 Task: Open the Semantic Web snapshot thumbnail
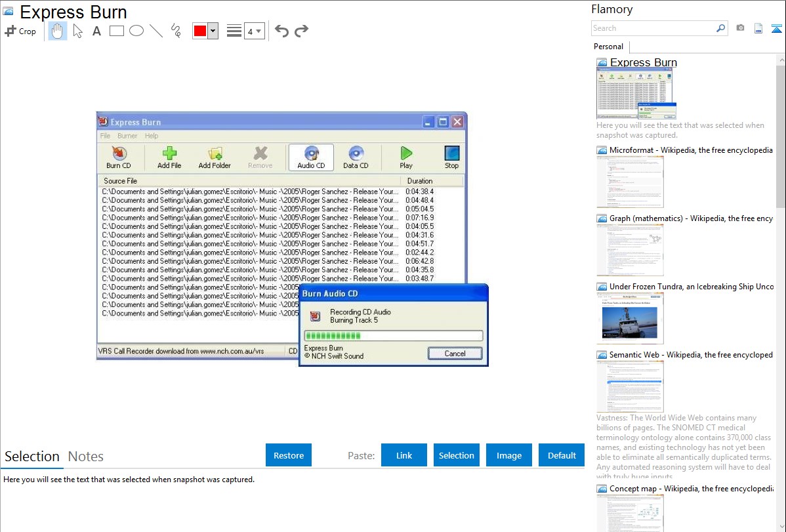[630, 386]
